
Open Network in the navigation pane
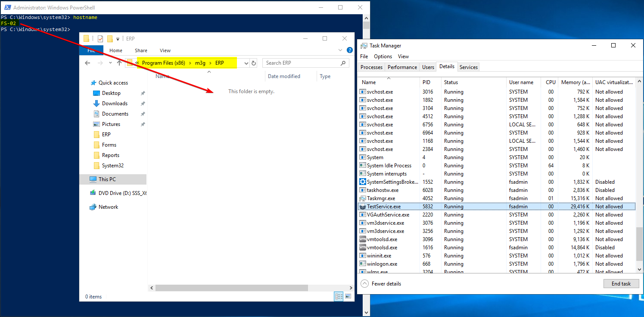[108, 207]
